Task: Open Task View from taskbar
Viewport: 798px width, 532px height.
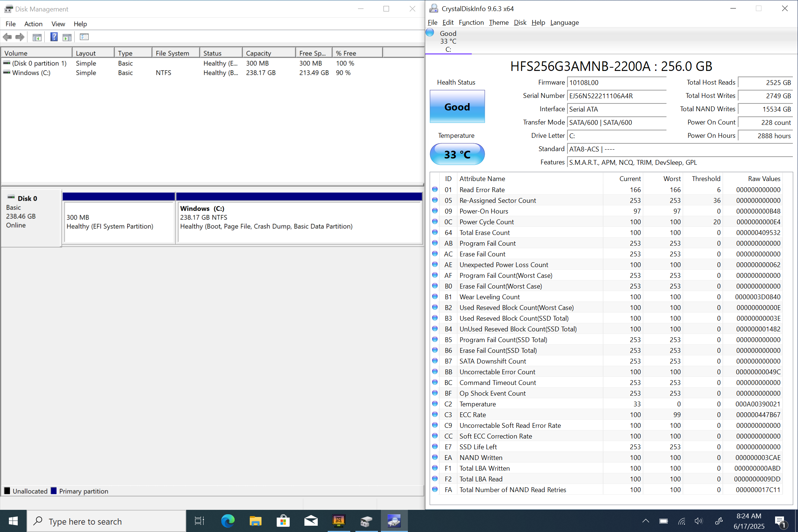Action: pyautogui.click(x=199, y=521)
